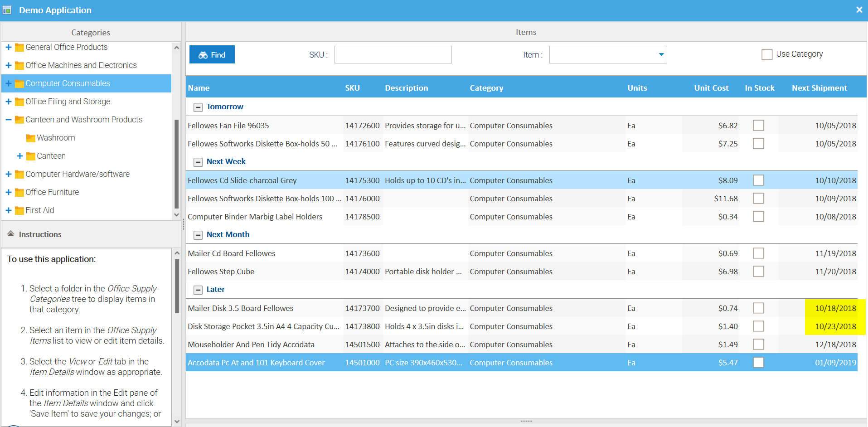Sort by the Unit Cost column header
Screen dimensions: 868x427
[x=711, y=88]
